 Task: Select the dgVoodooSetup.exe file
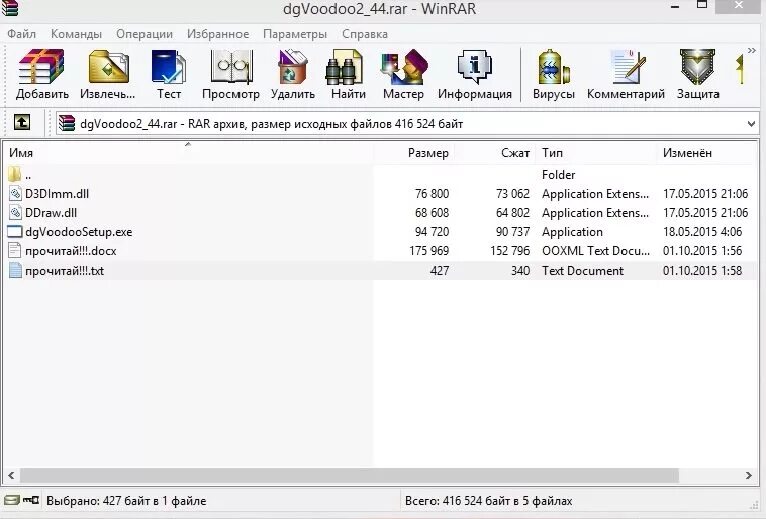click(x=379, y=232)
